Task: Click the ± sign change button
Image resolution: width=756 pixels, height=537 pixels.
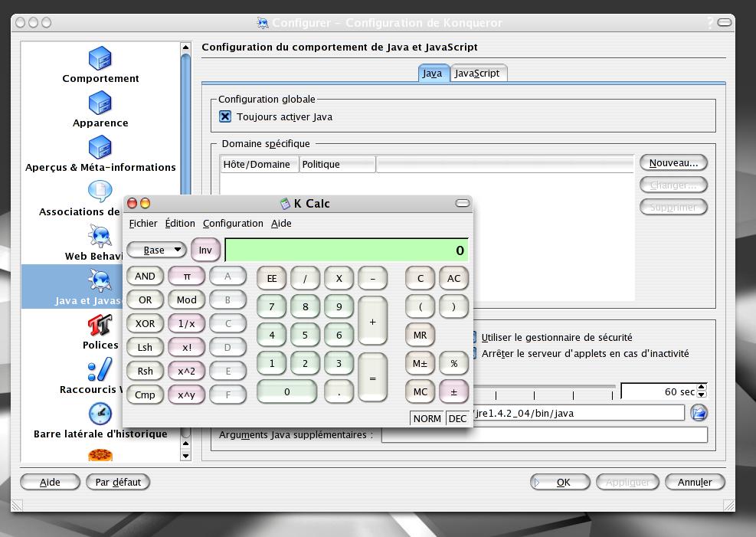Action: pyautogui.click(x=453, y=392)
